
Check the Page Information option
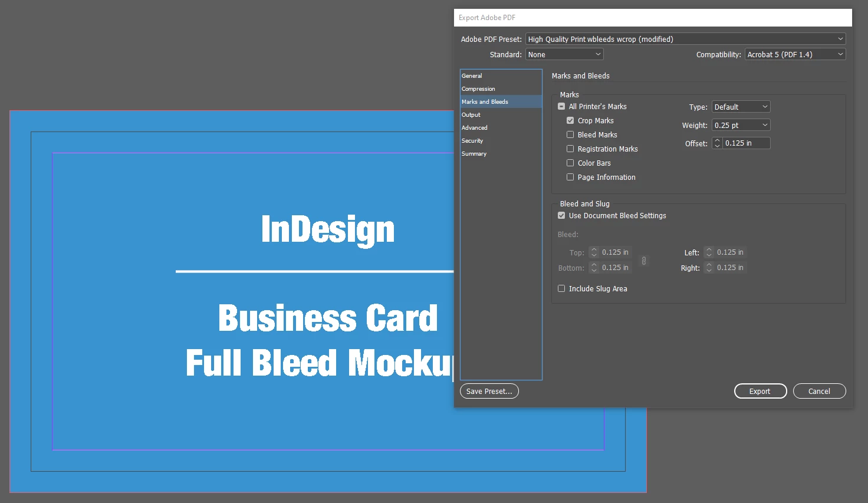(570, 177)
